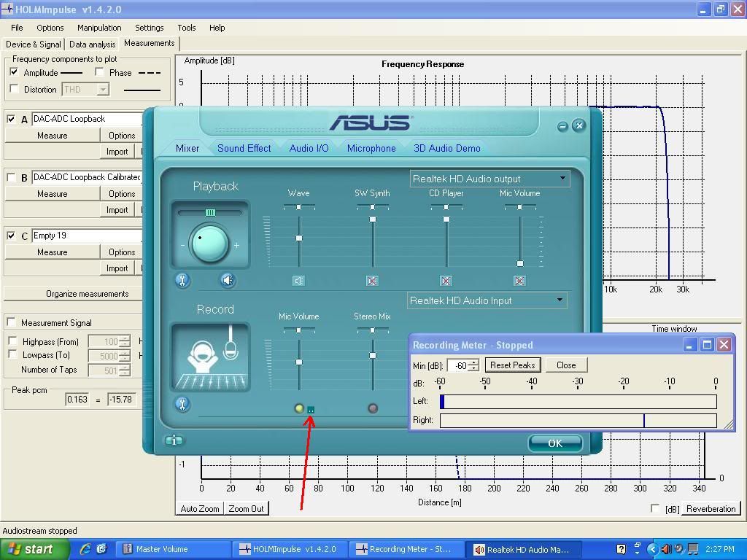The width and height of the screenshot is (747, 560).
Task: Click the small Mic boost button
Action: point(311,410)
